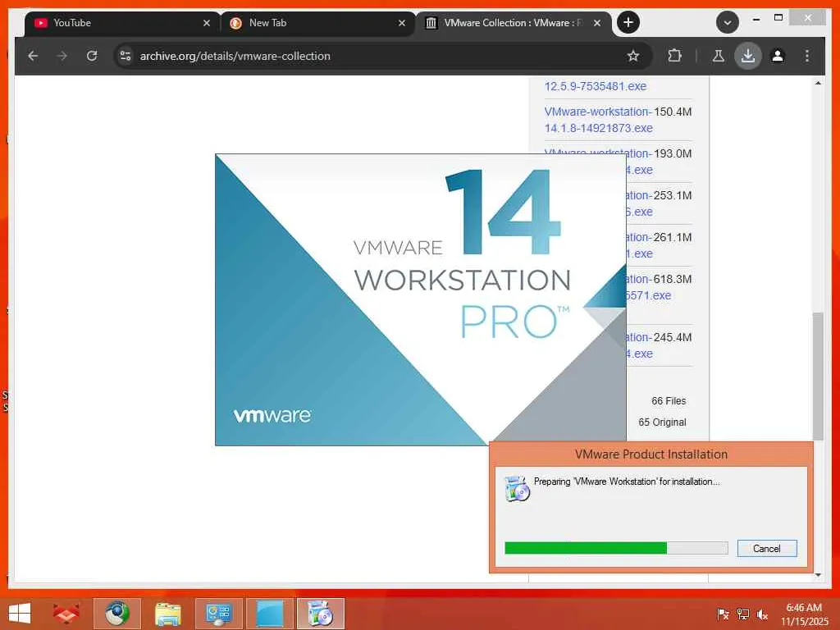Click the page vertical scrollbar thumb
The image size is (840, 630).
(818, 376)
